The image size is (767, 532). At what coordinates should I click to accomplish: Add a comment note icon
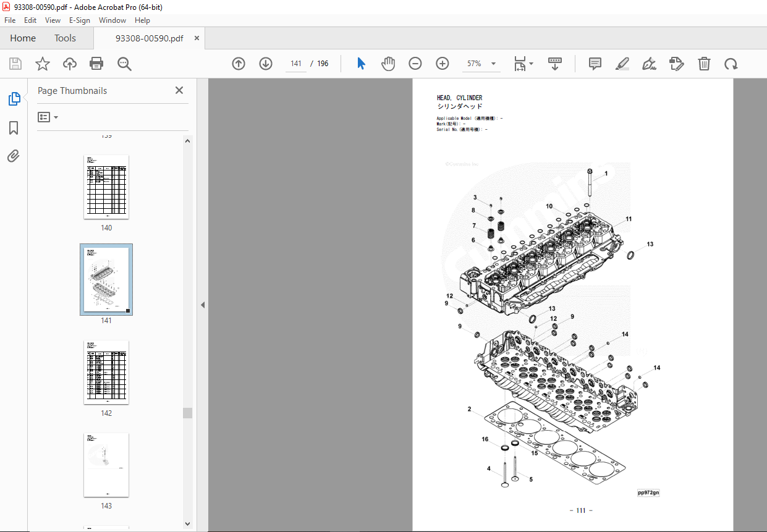click(x=595, y=64)
